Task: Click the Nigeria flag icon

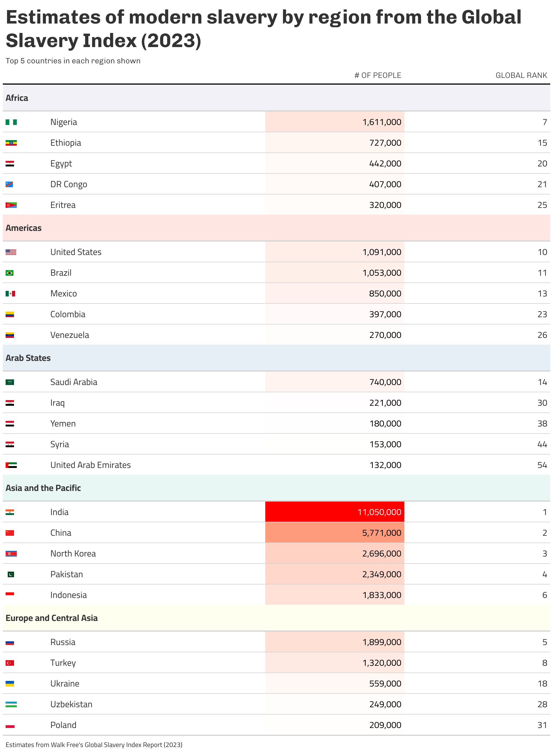Action: (x=11, y=122)
